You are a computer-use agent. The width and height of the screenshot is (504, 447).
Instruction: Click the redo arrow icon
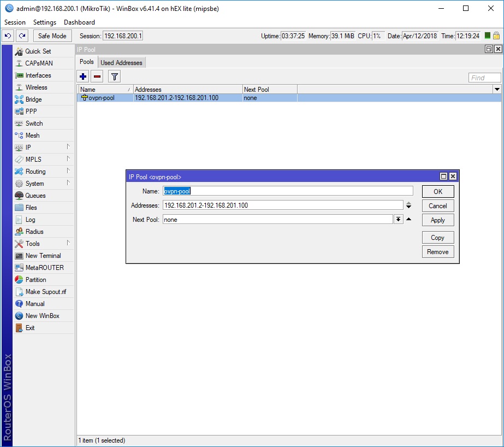point(22,36)
